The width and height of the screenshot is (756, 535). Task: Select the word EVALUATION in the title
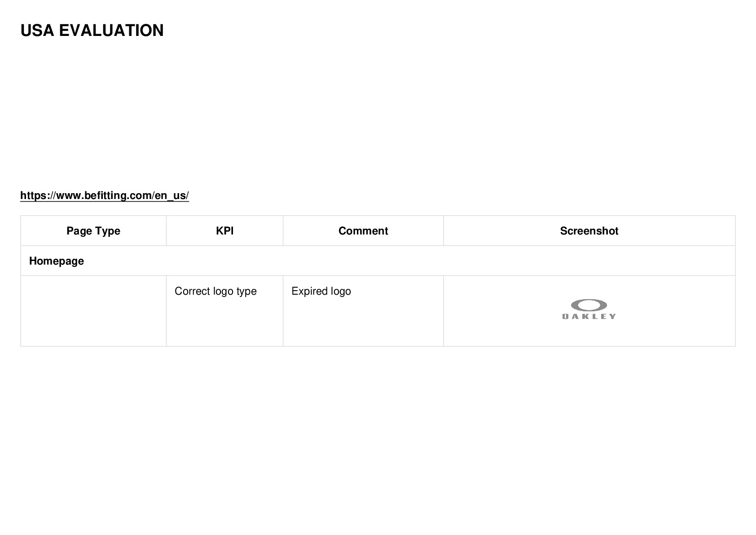(x=111, y=31)
